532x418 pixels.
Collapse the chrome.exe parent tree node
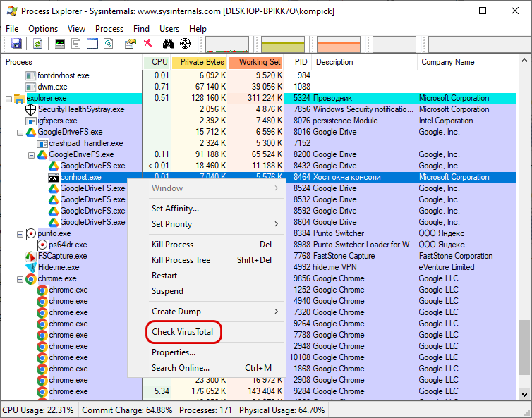[20, 279]
